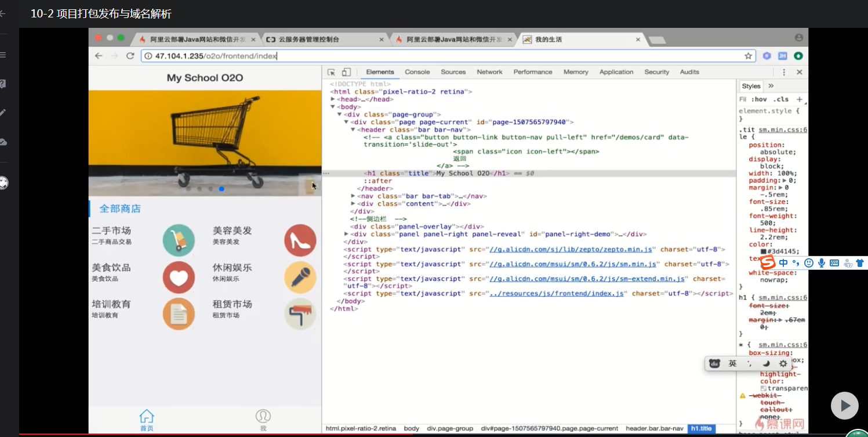
Task: Click the Baidu input bear logo
Action: (x=715, y=364)
